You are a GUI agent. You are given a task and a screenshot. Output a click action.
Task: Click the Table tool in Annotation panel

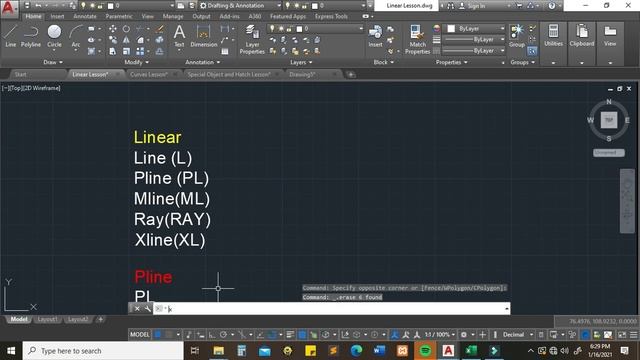click(x=224, y=51)
